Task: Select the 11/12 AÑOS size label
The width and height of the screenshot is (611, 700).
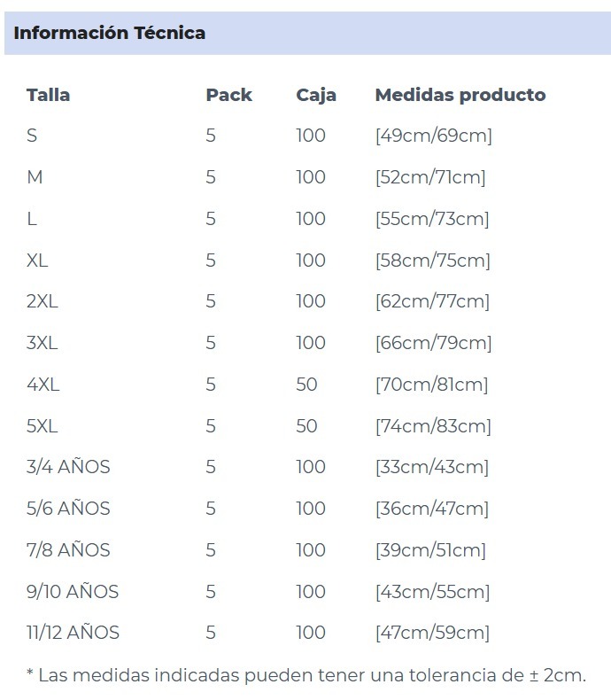Action: [73, 632]
